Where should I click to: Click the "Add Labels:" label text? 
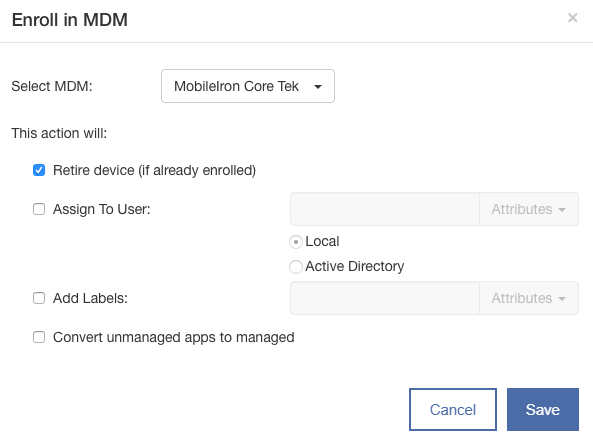pos(90,298)
